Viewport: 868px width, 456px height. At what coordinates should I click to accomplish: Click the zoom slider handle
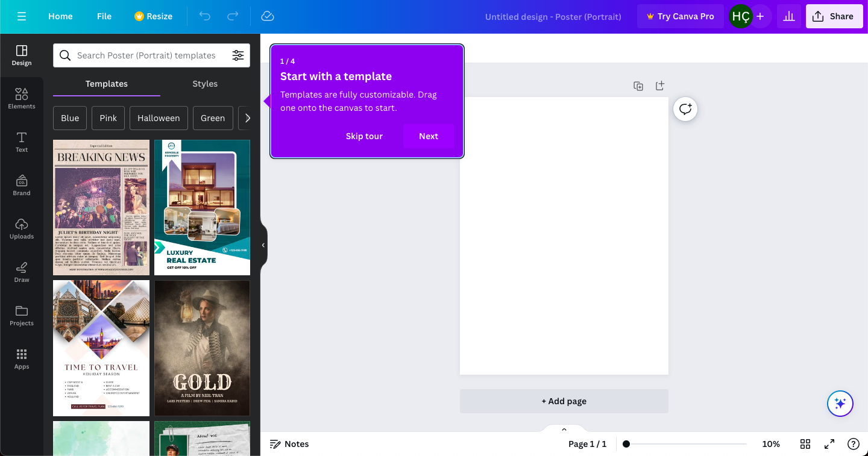pyautogui.click(x=626, y=444)
